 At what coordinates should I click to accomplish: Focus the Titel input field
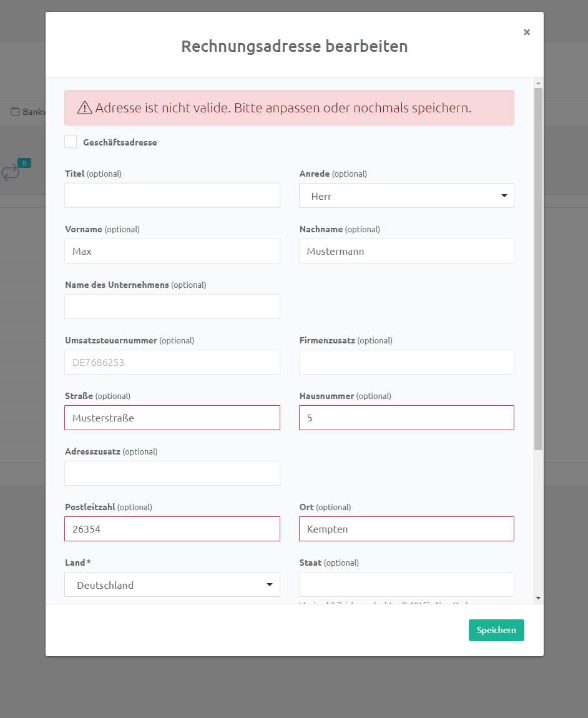point(172,195)
